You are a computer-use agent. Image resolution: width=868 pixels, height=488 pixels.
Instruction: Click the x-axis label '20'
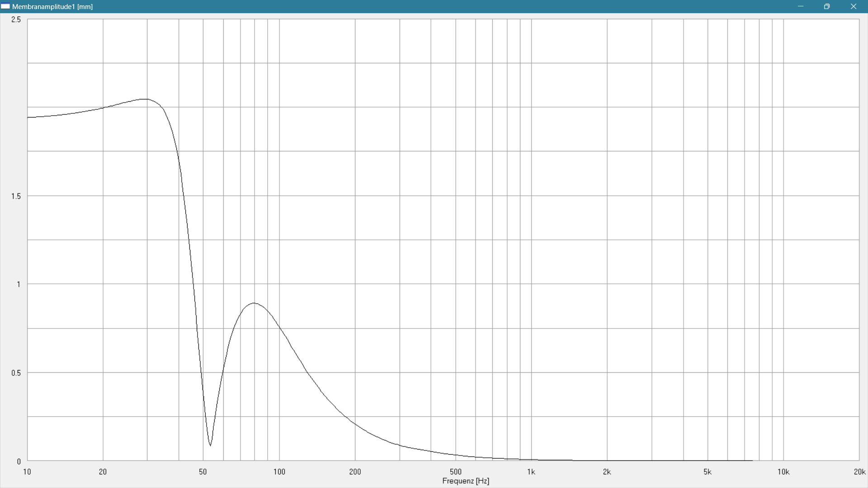(x=103, y=472)
